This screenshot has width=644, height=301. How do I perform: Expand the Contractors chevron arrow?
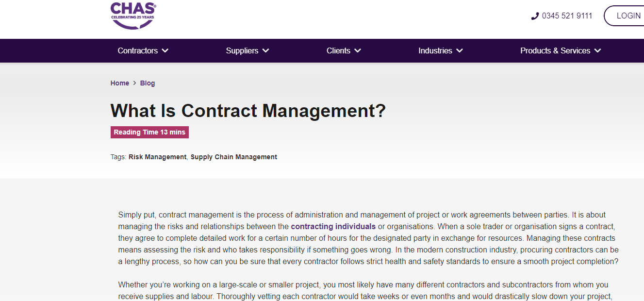(x=165, y=50)
